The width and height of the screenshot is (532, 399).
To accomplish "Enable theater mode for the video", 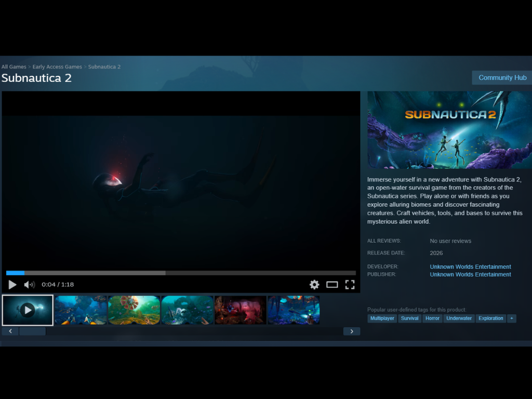I will pyautogui.click(x=332, y=284).
